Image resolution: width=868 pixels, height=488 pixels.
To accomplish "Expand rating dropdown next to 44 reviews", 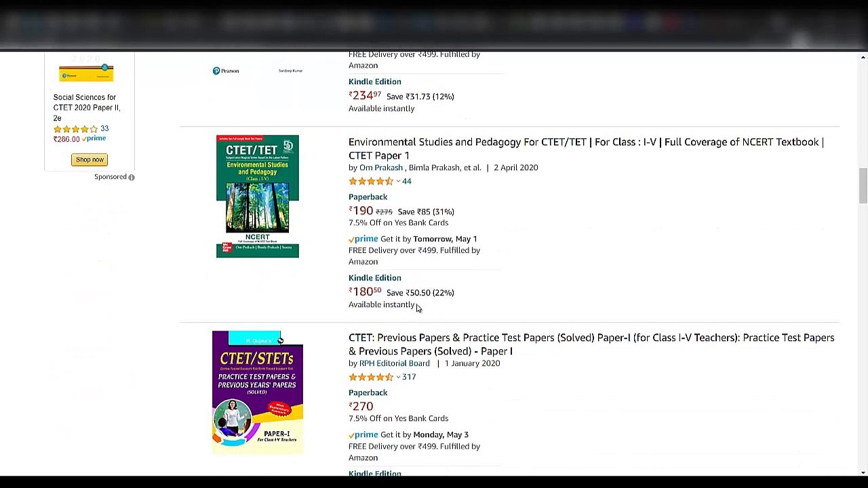I will 398,182.
